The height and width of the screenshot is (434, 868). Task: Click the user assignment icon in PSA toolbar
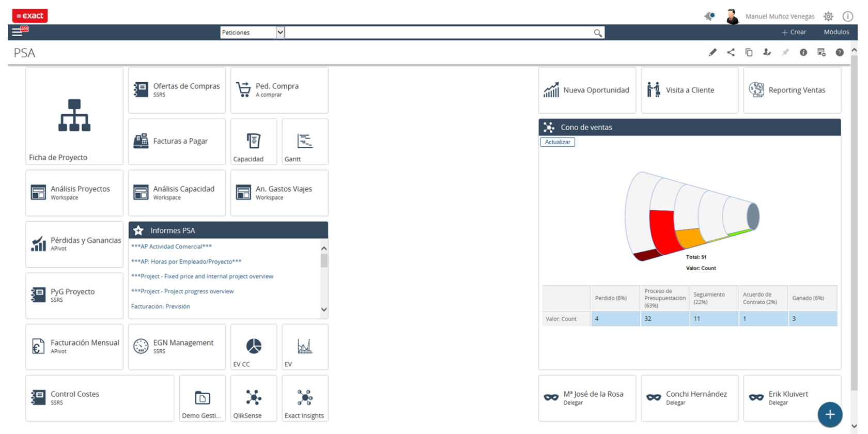tap(767, 52)
